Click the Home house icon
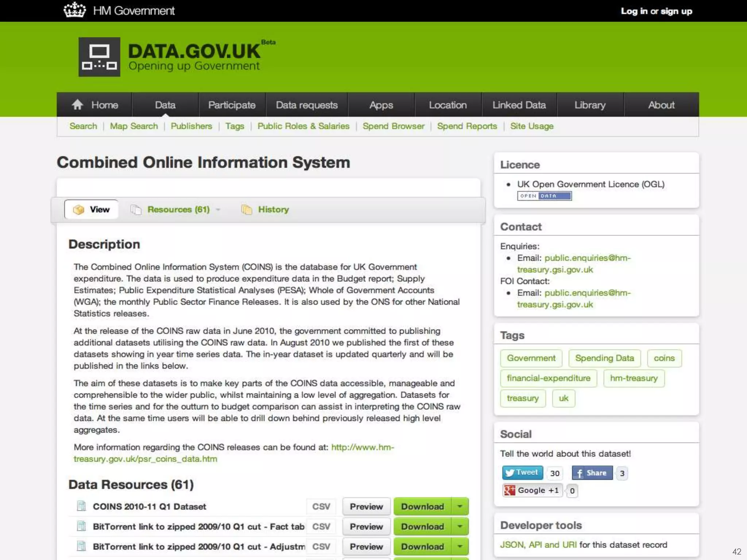This screenshot has height=560, width=747. click(x=77, y=105)
